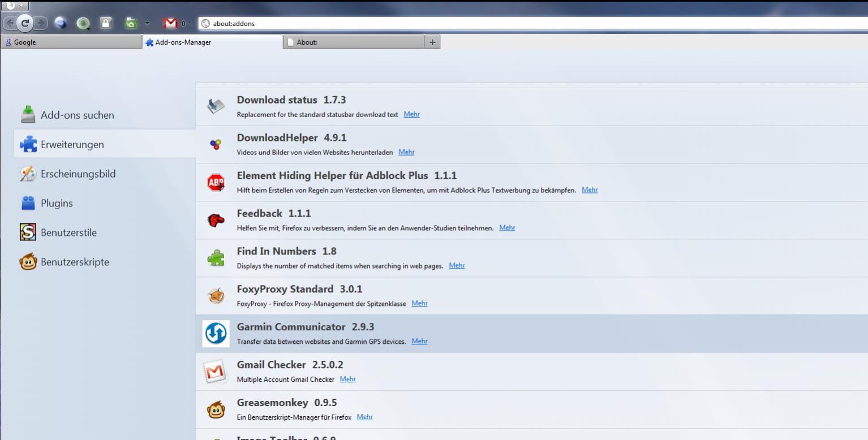
Task: Reload the page with the circular refresh button
Action: 24,24
